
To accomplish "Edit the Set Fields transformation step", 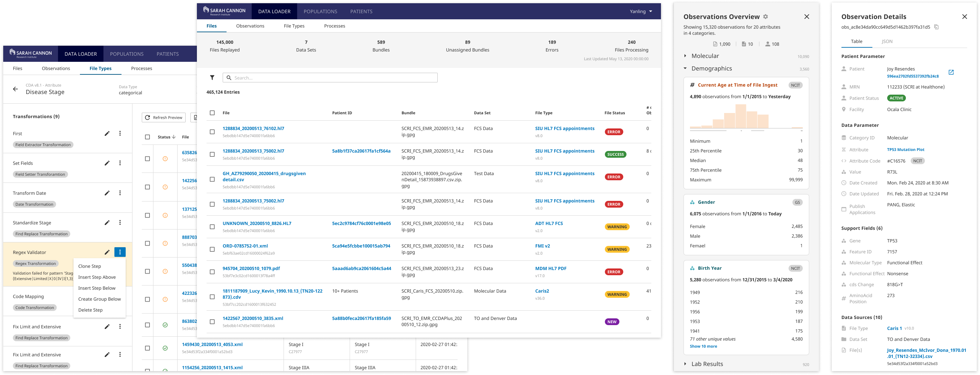I will coord(107,163).
